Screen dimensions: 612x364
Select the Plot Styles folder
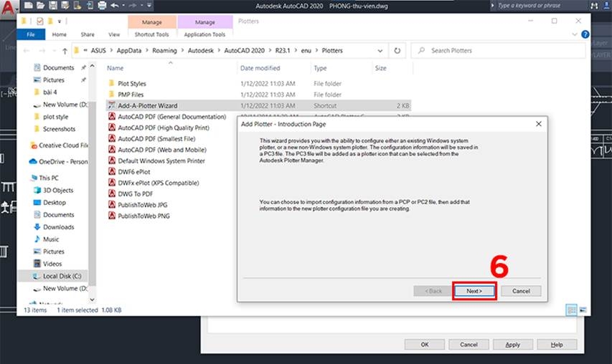click(x=131, y=83)
